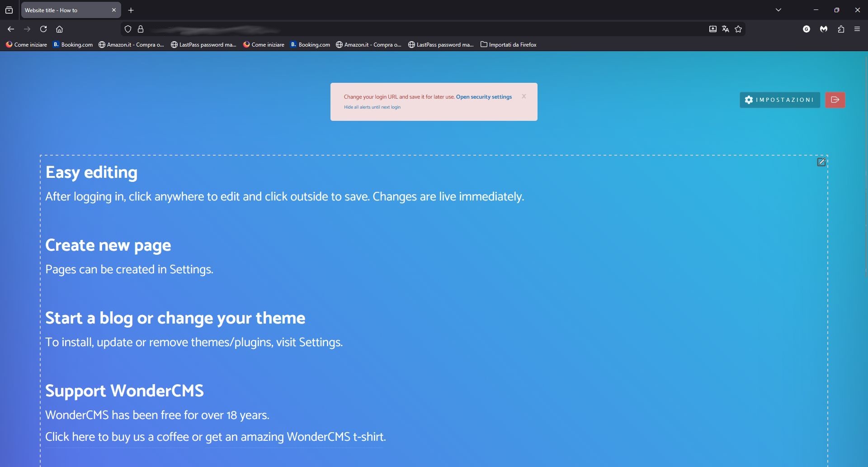
Task: Click the back navigation arrow
Action: pos(11,29)
